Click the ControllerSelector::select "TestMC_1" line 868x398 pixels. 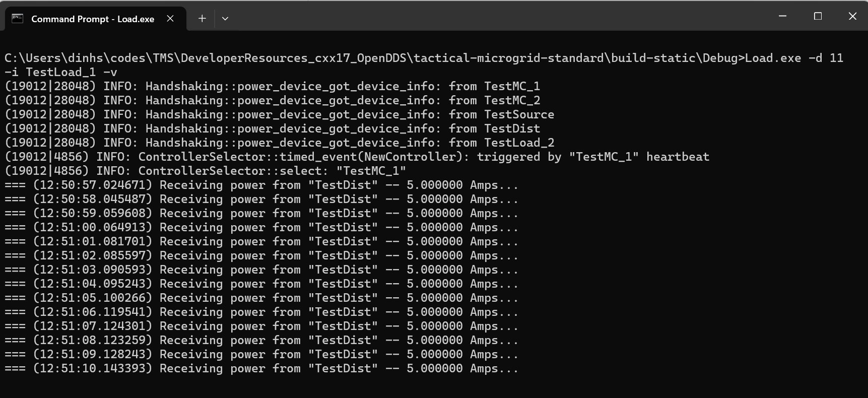tap(205, 171)
